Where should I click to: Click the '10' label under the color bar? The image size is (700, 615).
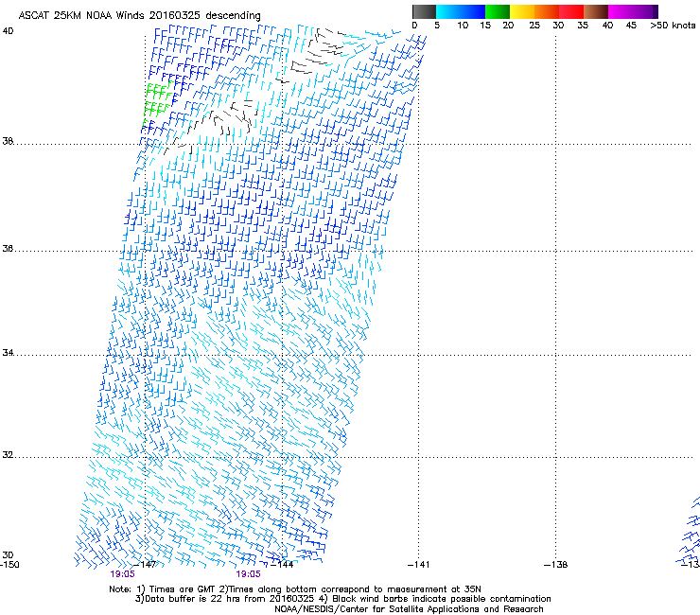point(463,26)
